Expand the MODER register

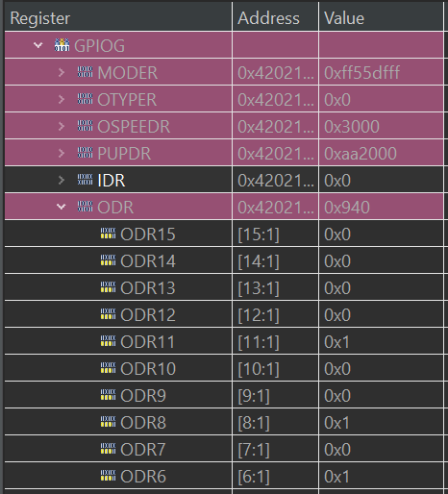click(62, 72)
